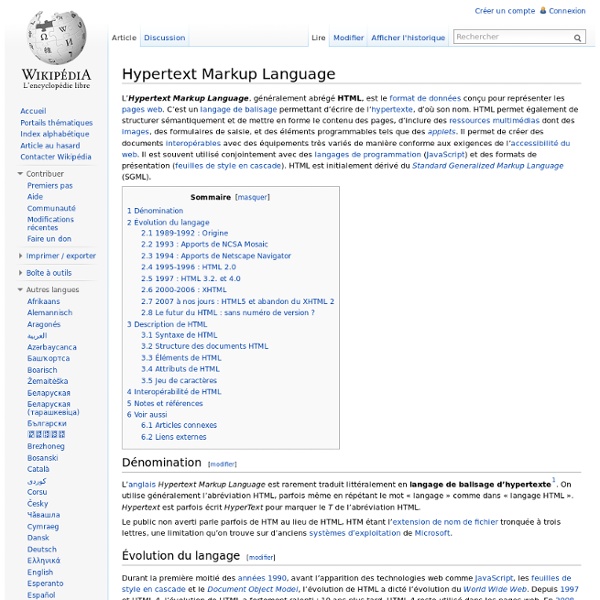Screen dimensions: 600x600
Task: Open format de données article link
Action: coord(425,98)
